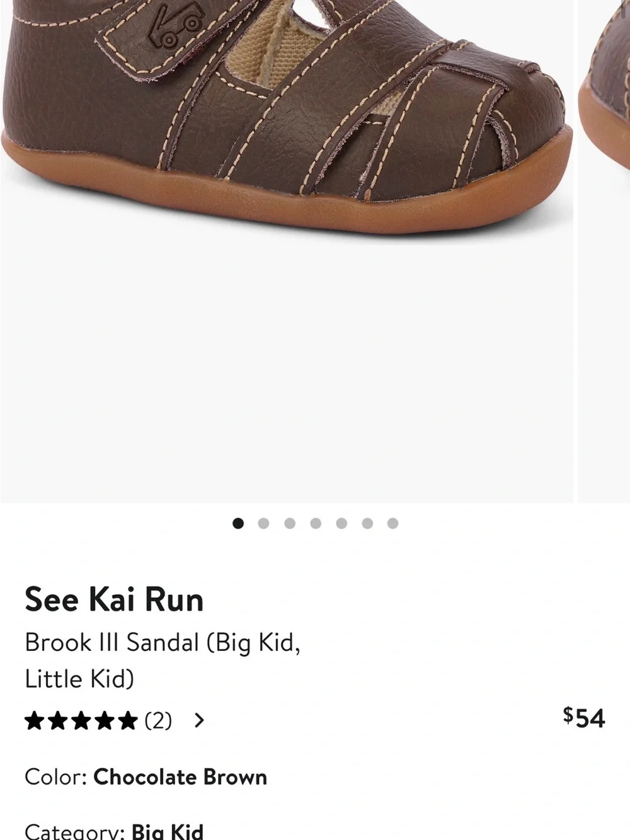Image resolution: width=630 pixels, height=840 pixels.
Task: Show the last image via seventh dot
Action: [392, 523]
